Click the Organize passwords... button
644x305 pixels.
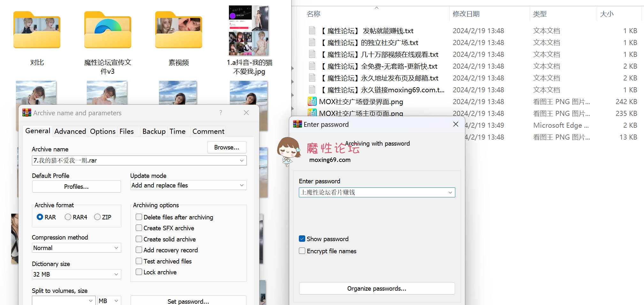coord(377,288)
